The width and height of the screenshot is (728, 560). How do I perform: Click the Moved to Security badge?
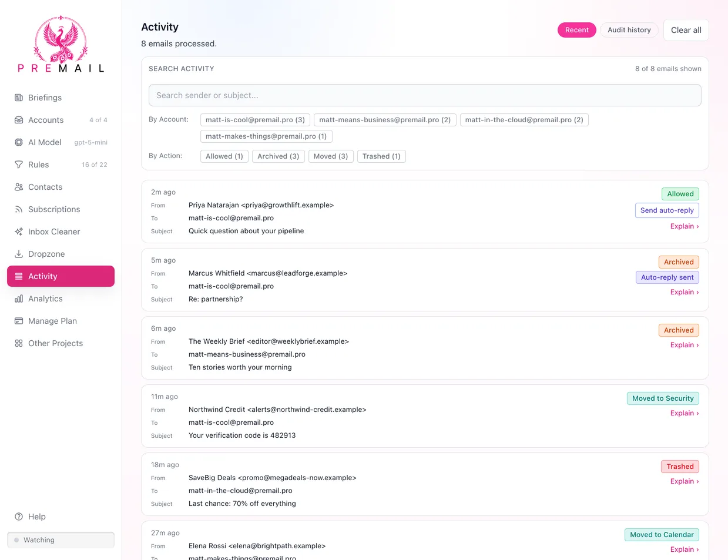pos(663,398)
